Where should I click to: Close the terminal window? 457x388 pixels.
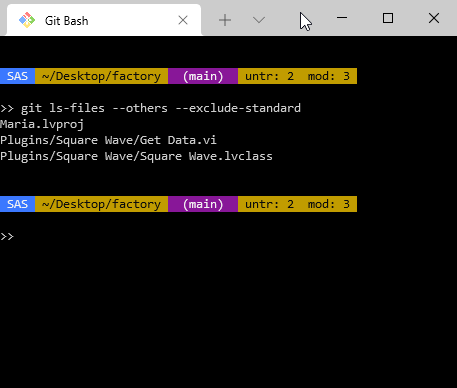tap(434, 18)
